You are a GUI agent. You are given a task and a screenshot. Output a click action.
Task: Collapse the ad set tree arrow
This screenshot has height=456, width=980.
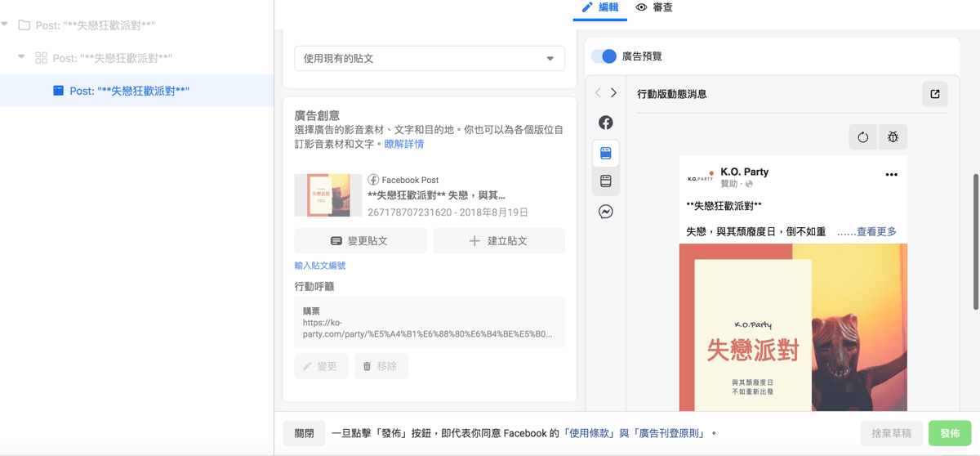pos(23,58)
